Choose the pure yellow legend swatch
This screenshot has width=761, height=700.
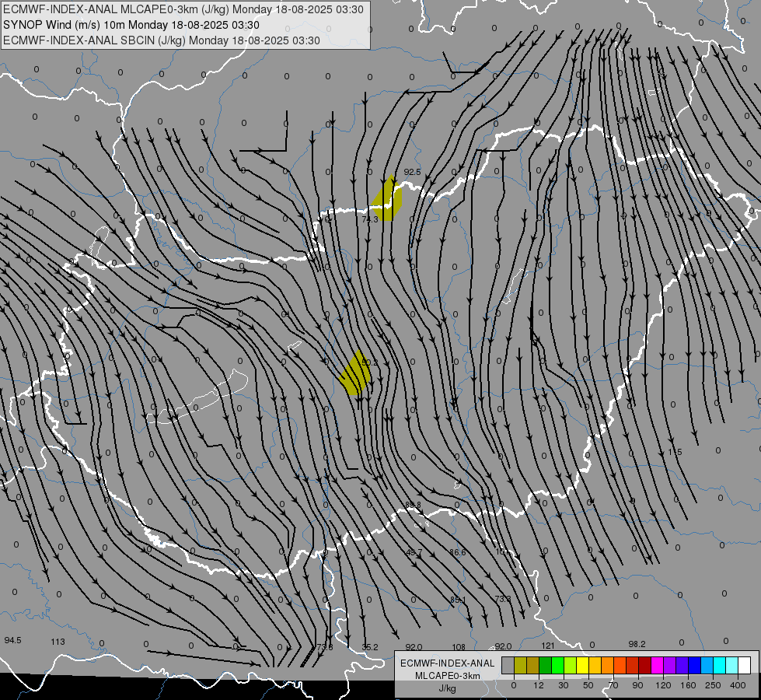coord(582,666)
